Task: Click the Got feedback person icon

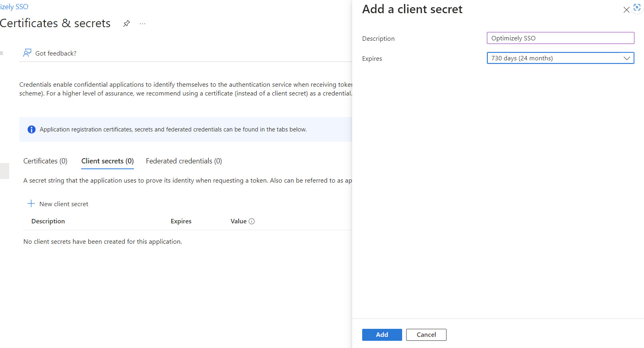Action: coord(27,53)
